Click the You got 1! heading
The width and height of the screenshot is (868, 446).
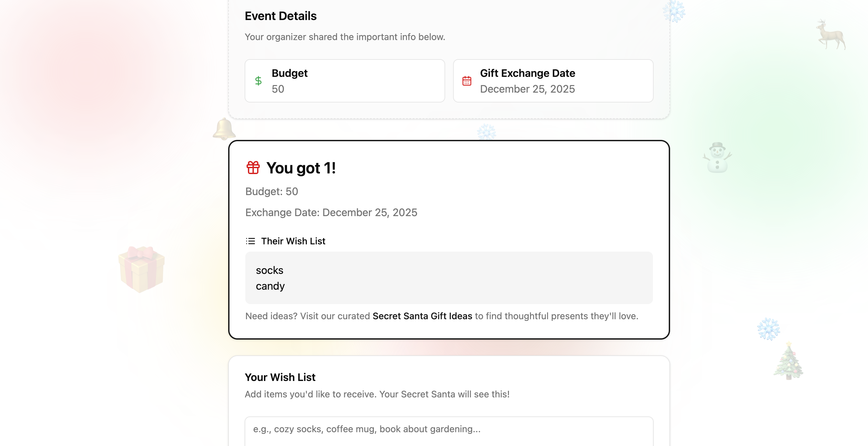coord(301,168)
